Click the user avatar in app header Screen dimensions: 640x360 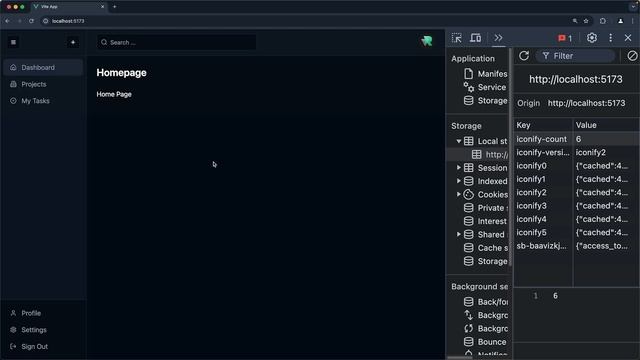tap(427, 40)
